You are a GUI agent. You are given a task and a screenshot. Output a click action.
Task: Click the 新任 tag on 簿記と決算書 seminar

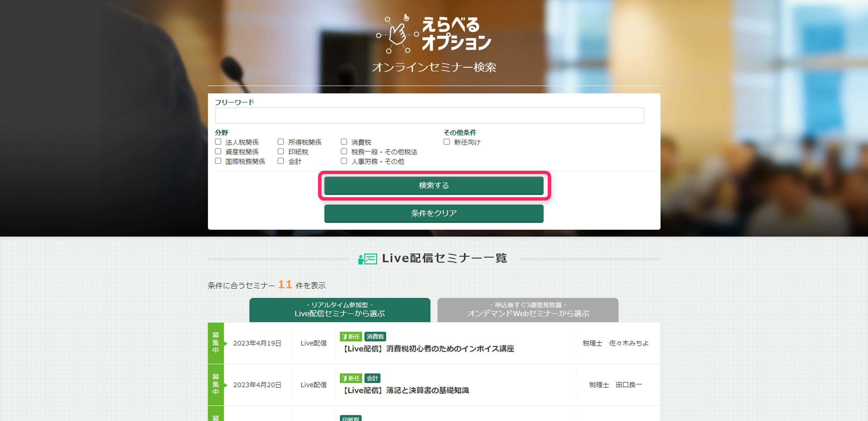(351, 378)
